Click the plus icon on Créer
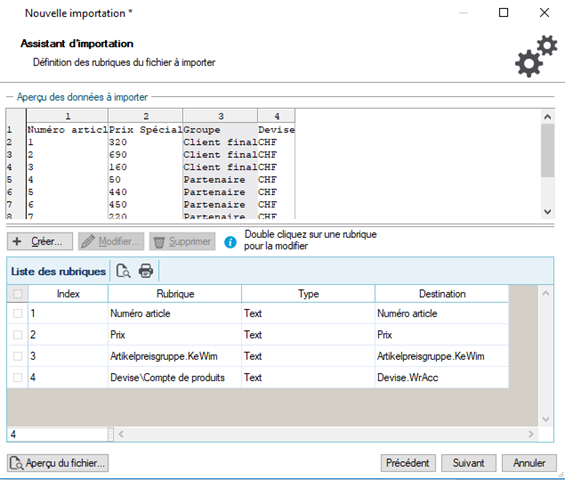This screenshot has height=480, width=565. click(x=17, y=241)
